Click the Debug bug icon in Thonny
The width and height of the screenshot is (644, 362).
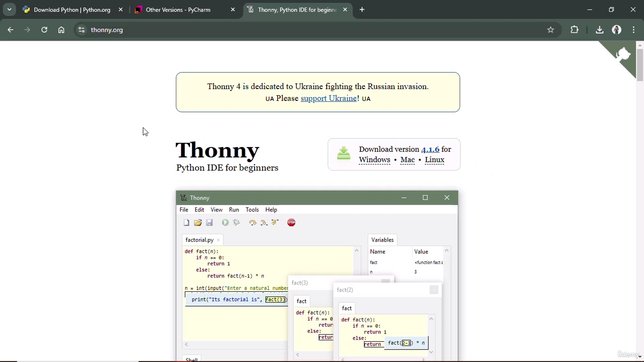(236, 223)
